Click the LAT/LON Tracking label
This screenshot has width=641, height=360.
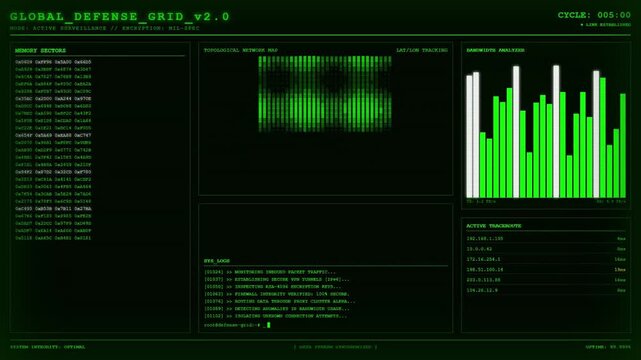tap(422, 50)
